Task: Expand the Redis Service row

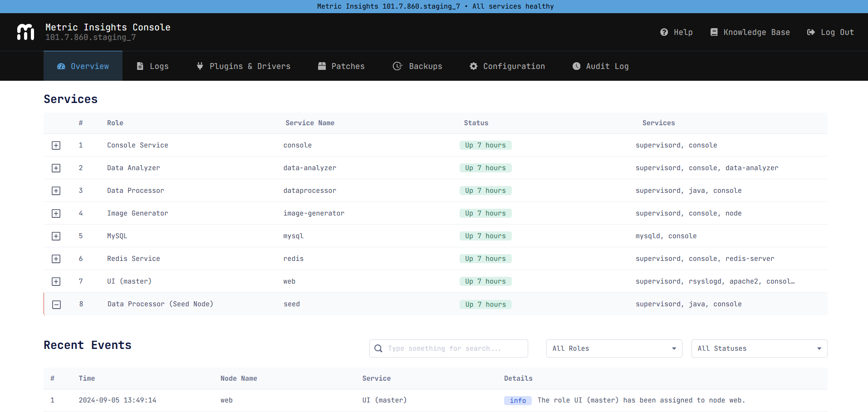Action: coord(56,259)
